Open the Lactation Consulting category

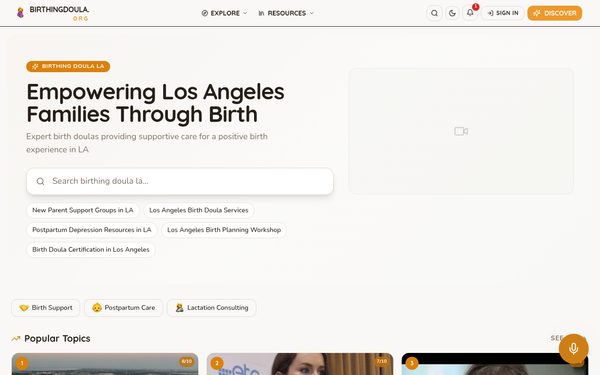point(212,308)
